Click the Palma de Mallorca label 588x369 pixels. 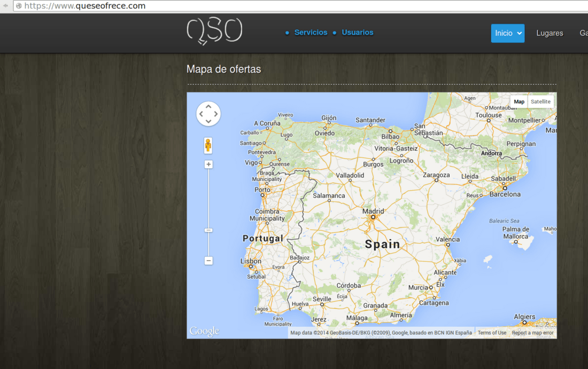pyautogui.click(x=516, y=233)
